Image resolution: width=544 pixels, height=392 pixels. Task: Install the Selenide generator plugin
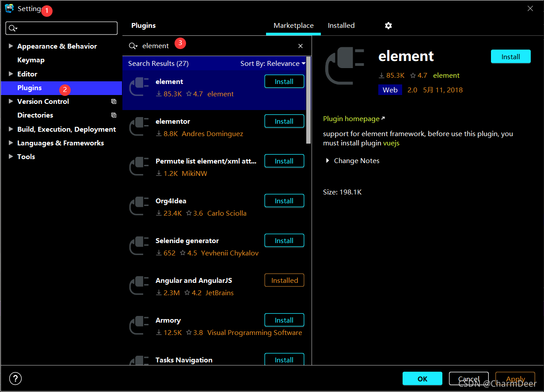pyautogui.click(x=284, y=240)
